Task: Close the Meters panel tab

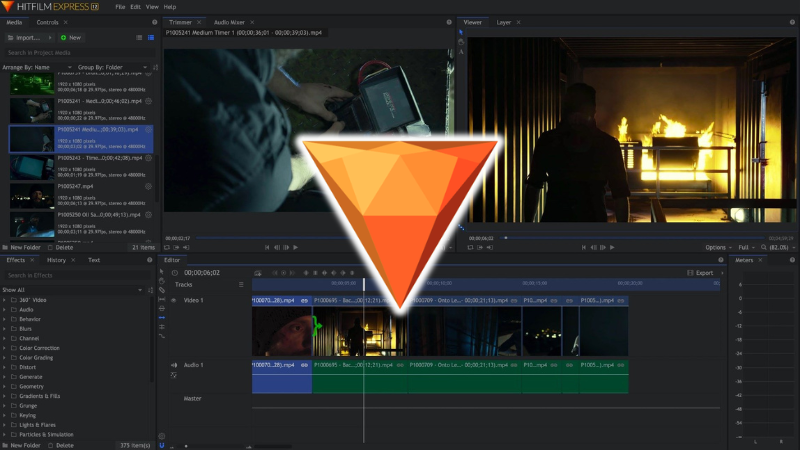Action: (760, 260)
